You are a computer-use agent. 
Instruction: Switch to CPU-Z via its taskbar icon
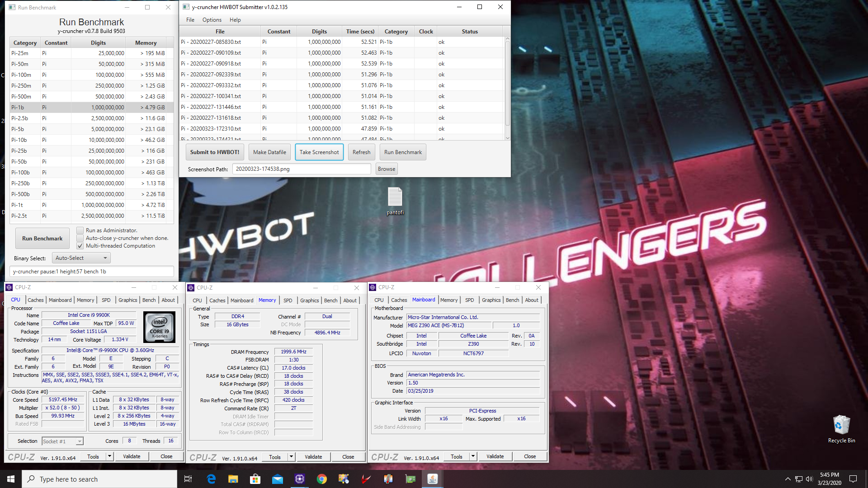300,479
